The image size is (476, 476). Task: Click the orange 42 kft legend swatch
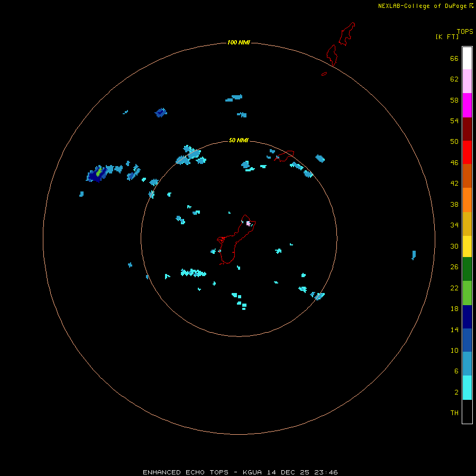click(x=467, y=199)
